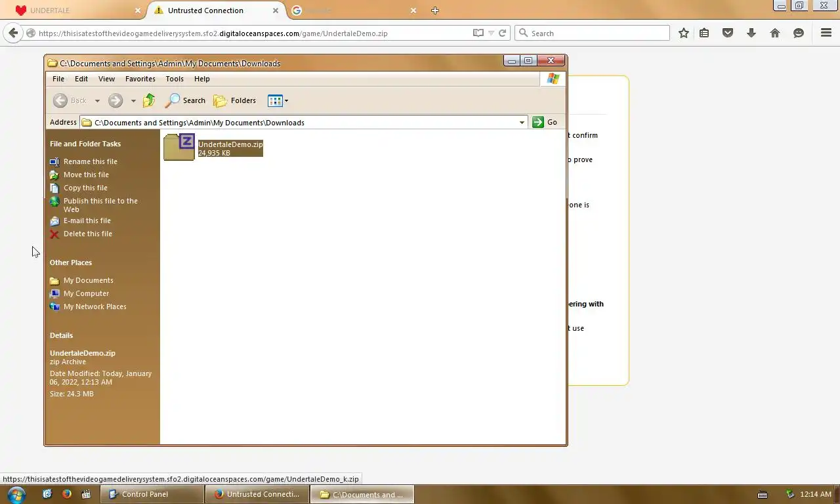Click site identity globe icon in URL bar
This screenshot has height=504, width=840.
(31, 33)
